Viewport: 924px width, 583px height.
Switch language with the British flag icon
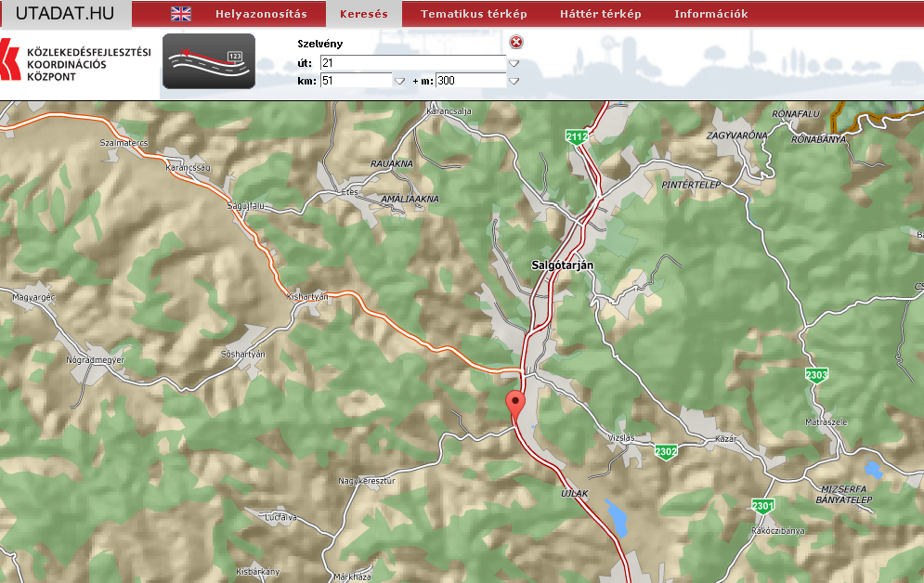click(x=181, y=14)
